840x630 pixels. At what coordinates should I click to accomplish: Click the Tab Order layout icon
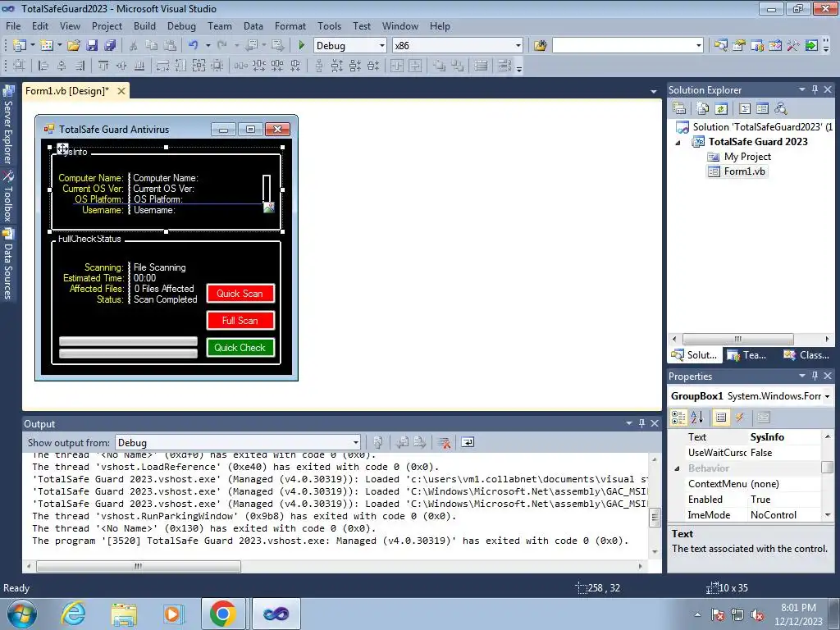[x=504, y=66]
